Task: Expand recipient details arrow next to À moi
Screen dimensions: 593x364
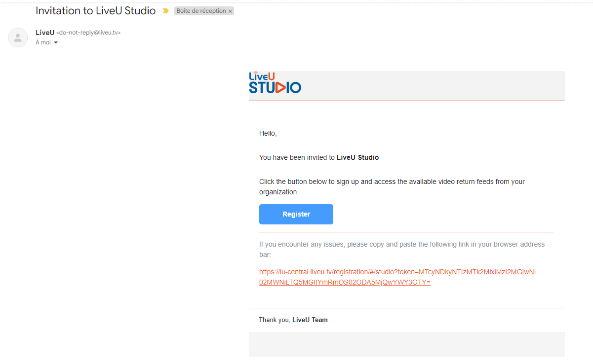Action: pyautogui.click(x=55, y=43)
